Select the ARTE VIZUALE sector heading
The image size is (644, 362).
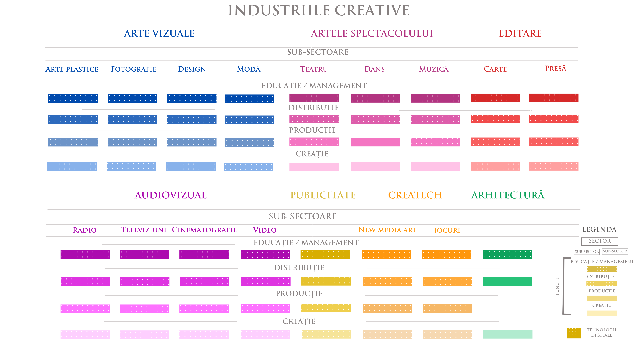coord(159,33)
